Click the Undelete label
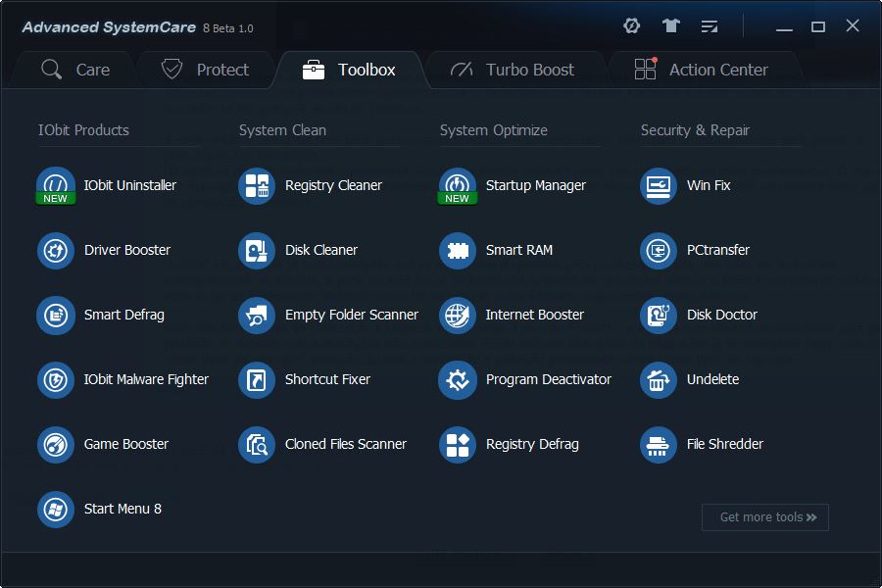The image size is (882, 588). pyautogui.click(x=712, y=380)
